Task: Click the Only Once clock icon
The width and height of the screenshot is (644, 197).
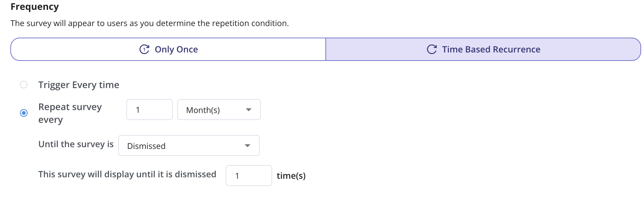Action: (144, 49)
